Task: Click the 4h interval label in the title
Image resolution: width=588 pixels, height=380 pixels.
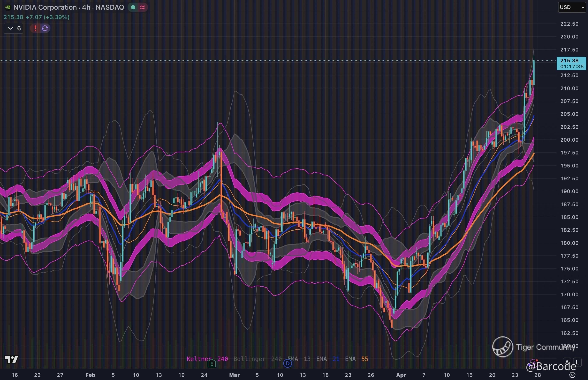Action: pos(86,7)
